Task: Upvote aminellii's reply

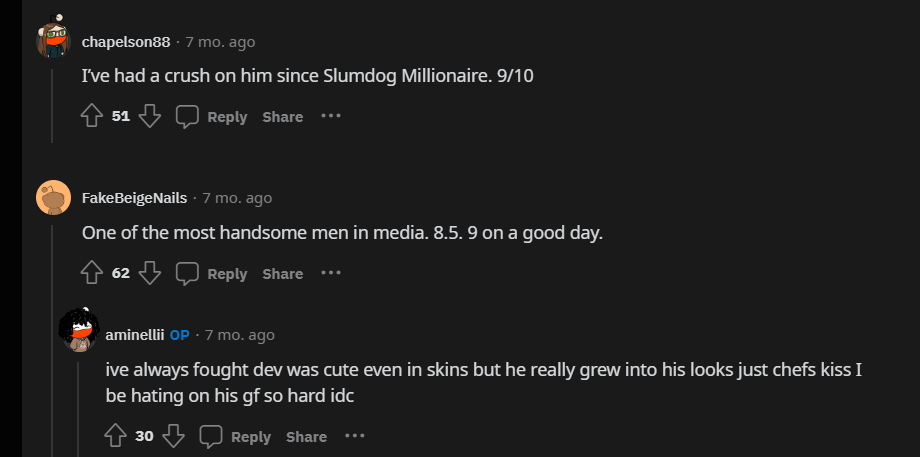Action: click(x=116, y=436)
